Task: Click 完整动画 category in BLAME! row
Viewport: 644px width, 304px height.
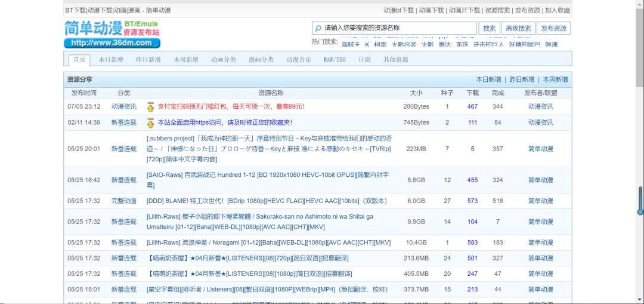Action: pos(123,201)
